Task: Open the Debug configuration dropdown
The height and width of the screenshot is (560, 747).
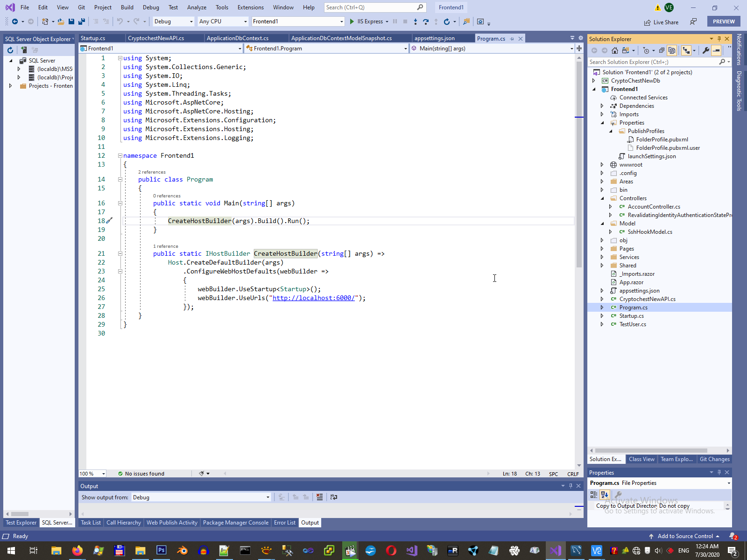Action: click(x=173, y=21)
